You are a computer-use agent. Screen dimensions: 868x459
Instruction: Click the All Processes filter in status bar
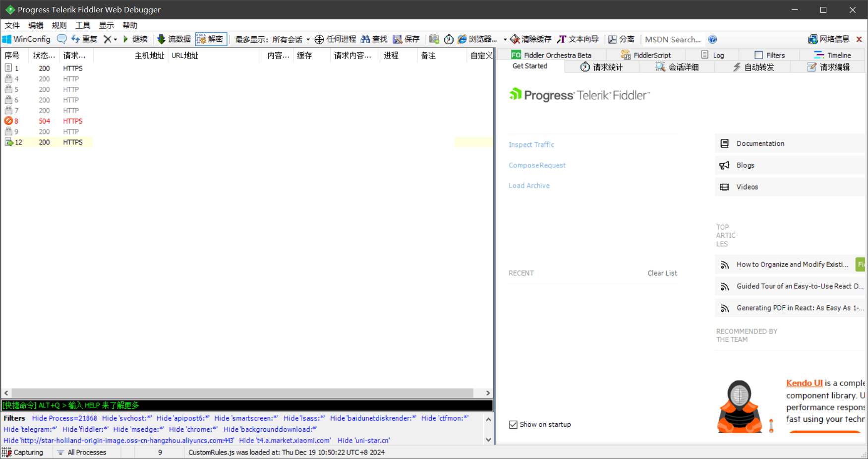tap(82, 453)
